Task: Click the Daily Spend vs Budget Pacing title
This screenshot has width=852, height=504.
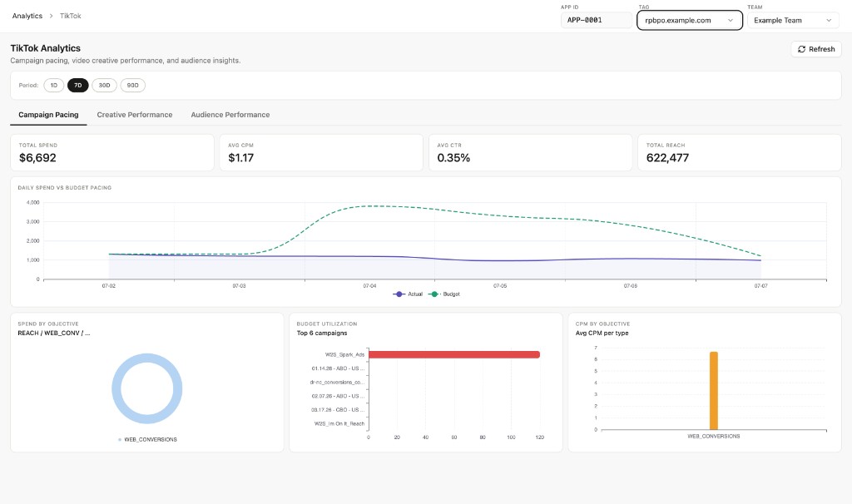Action: [65, 188]
